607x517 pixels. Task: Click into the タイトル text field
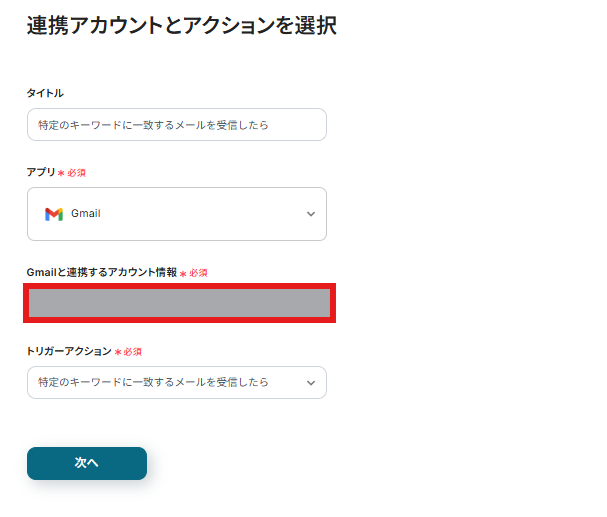tap(176, 125)
